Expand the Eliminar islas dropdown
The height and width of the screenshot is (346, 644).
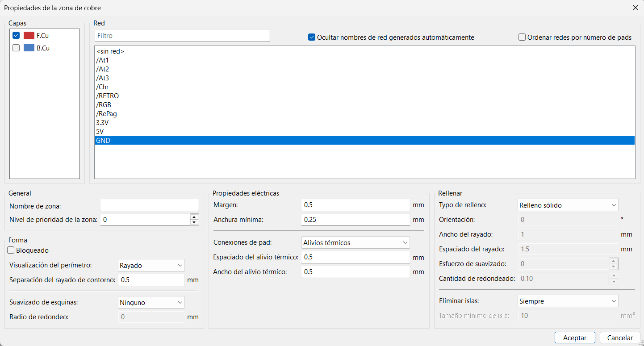568,301
